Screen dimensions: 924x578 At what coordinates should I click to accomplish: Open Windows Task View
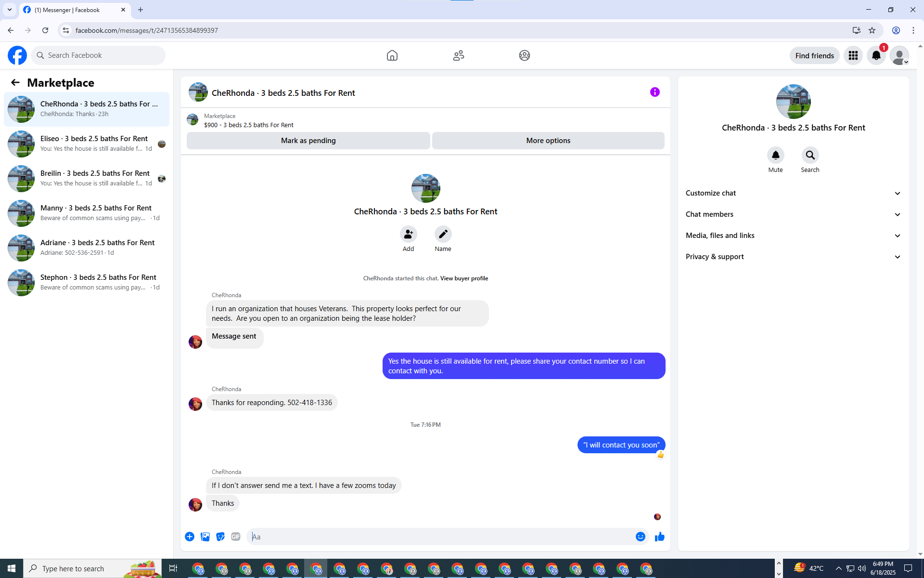(173, 568)
